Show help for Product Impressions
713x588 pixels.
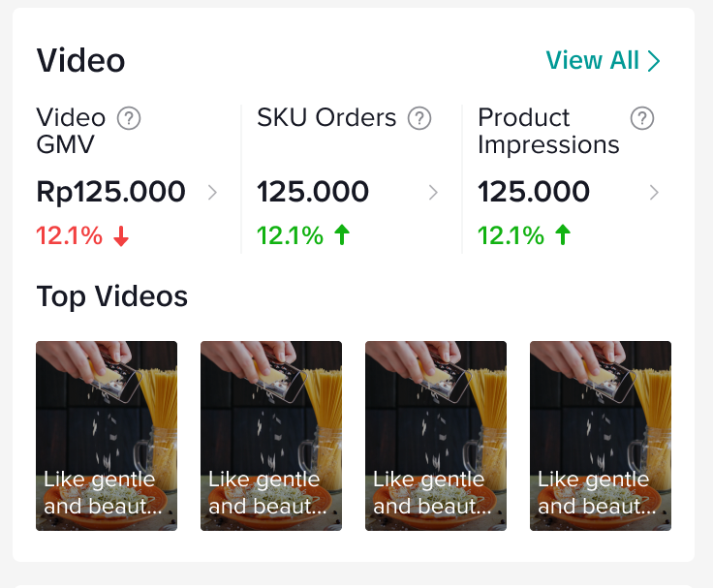[x=641, y=118]
